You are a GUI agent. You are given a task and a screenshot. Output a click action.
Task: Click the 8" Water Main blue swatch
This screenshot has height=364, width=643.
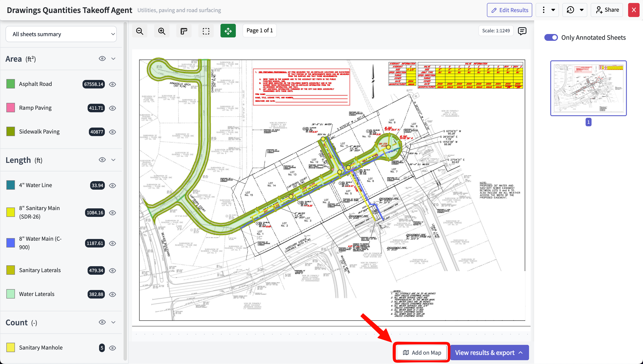10,243
